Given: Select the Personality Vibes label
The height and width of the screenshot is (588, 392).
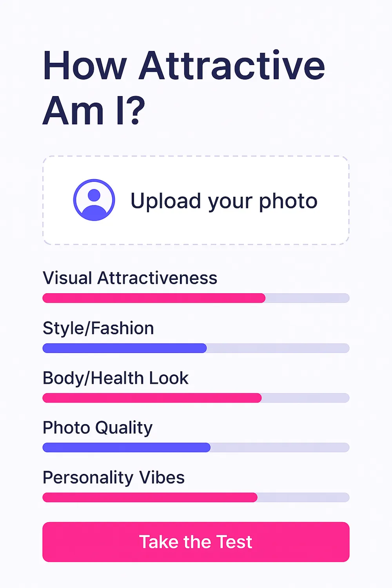Looking at the screenshot, I should 113,478.
